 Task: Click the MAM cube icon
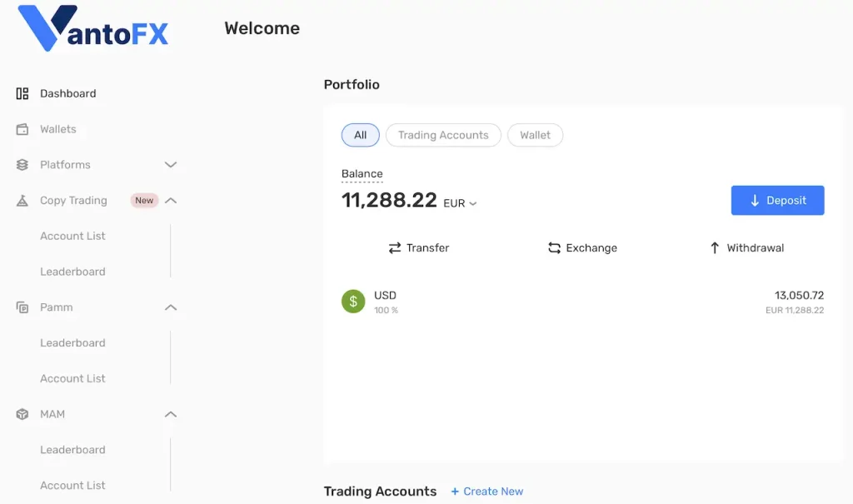pyautogui.click(x=22, y=414)
